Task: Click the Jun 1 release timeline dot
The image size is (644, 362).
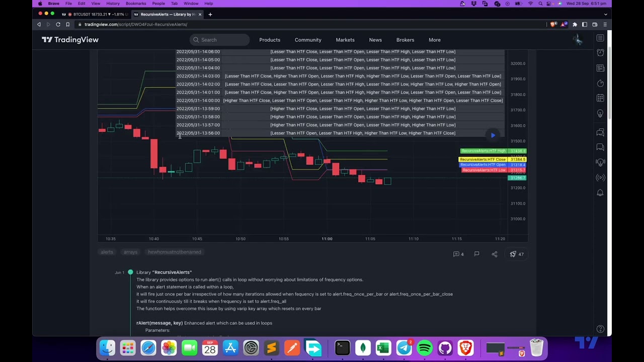Action: click(130, 272)
